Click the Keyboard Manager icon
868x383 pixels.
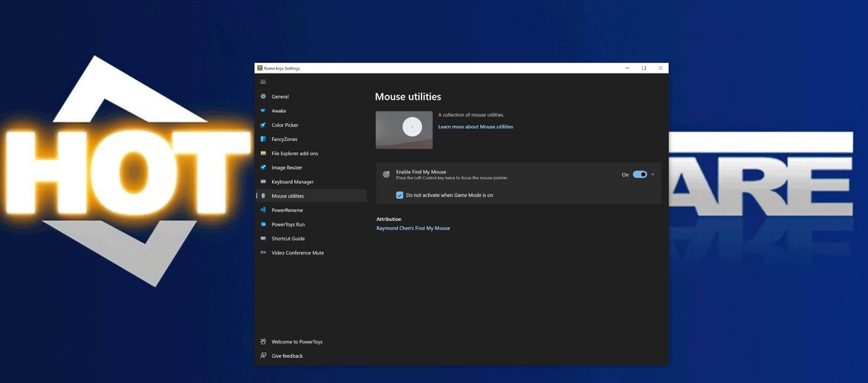pyautogui.click(x=263, y=182)
